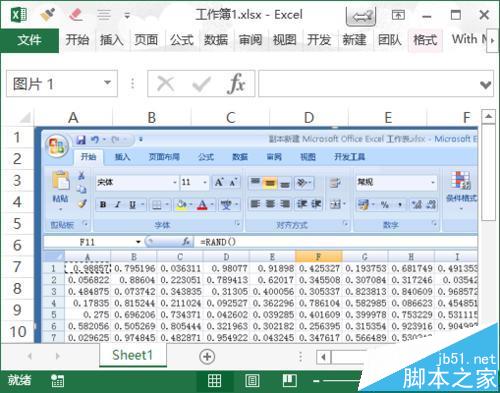This screenshot has height=393, width=500.
Task: Select row 8 header
Action: click(x=17, y=288)
